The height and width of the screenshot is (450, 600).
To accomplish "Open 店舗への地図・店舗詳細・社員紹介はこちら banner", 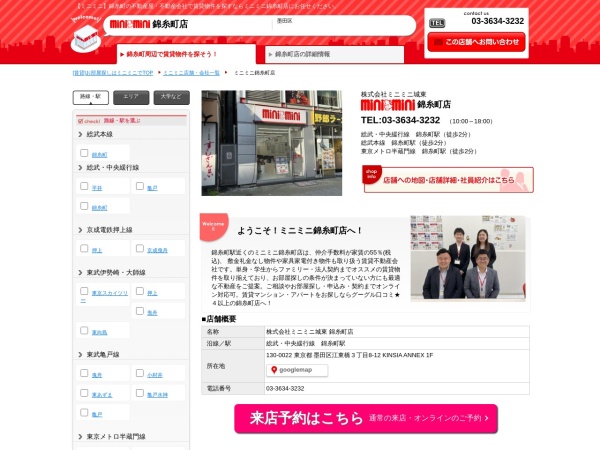I will click(448, 179).
